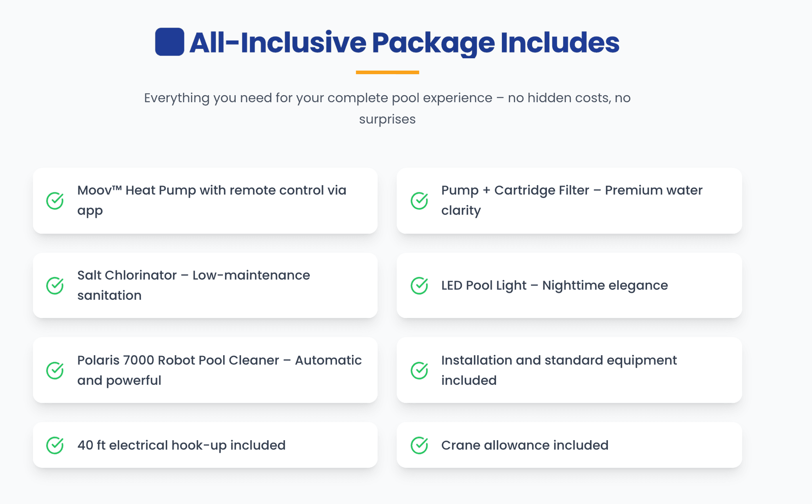Select the "Premium water clarity" card text

[572, 200]
